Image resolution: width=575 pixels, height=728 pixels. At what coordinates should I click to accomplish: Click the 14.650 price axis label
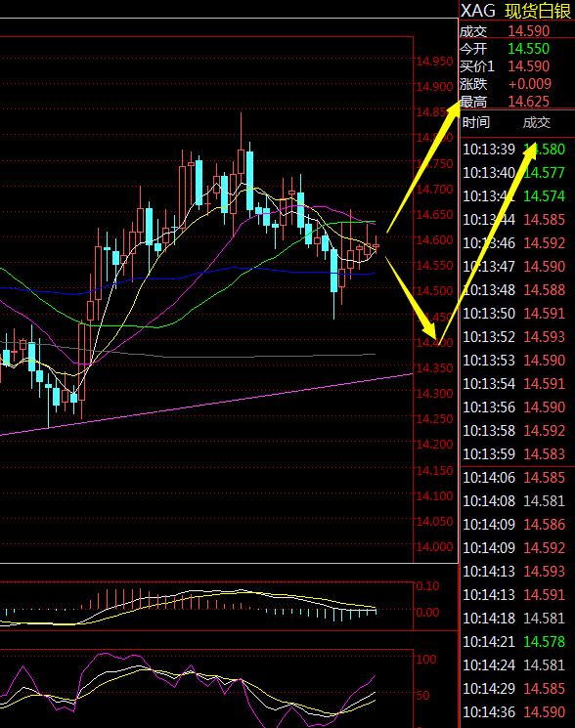pyautogui.click(x=434, y=215)
